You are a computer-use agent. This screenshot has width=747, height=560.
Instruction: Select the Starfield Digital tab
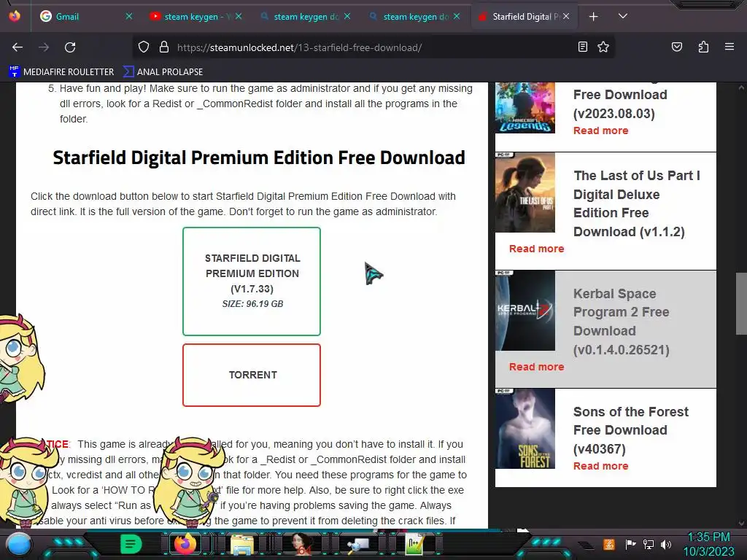point(524,17)
